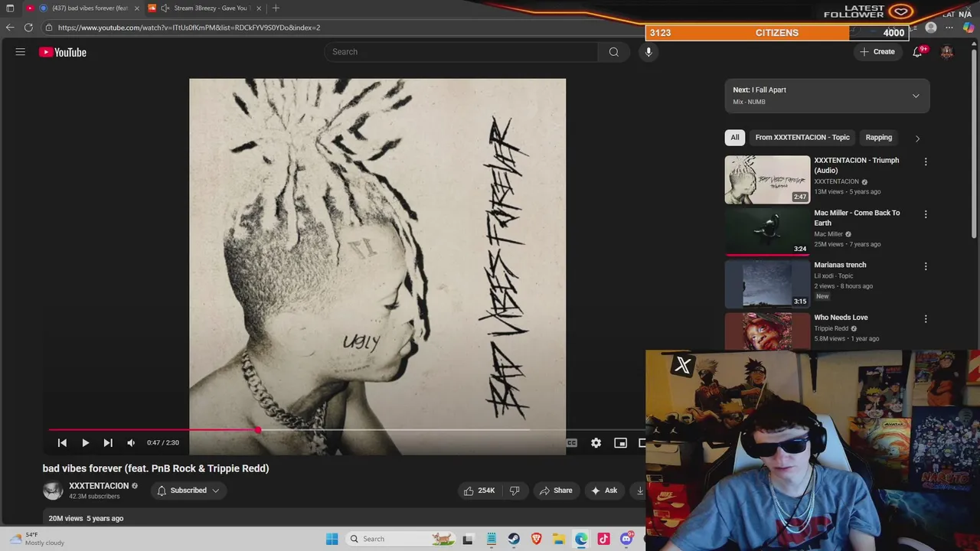Open File Explorer from the taskbar
Image resolution: width=980 pixels, height=551 pixels.
pos(559,539)
